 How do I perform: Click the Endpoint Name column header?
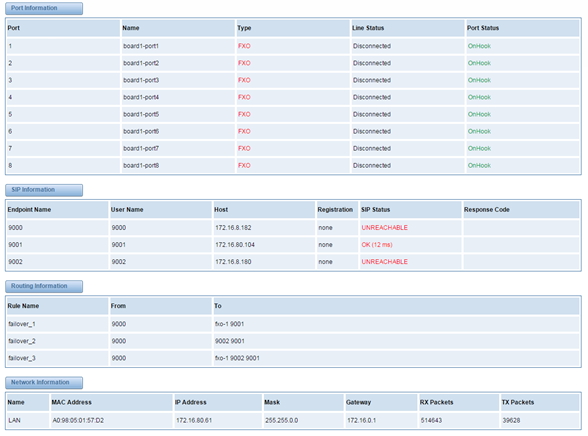coord(29,210)
